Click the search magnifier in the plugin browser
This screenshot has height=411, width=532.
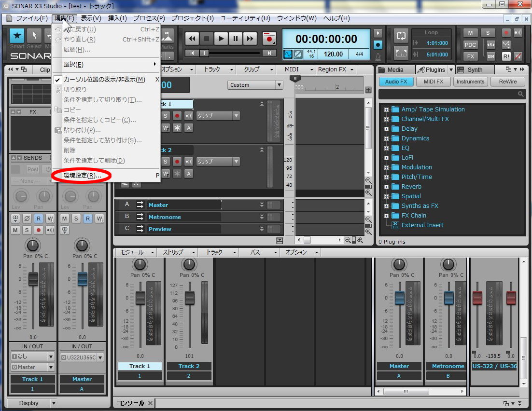point(521,94)
